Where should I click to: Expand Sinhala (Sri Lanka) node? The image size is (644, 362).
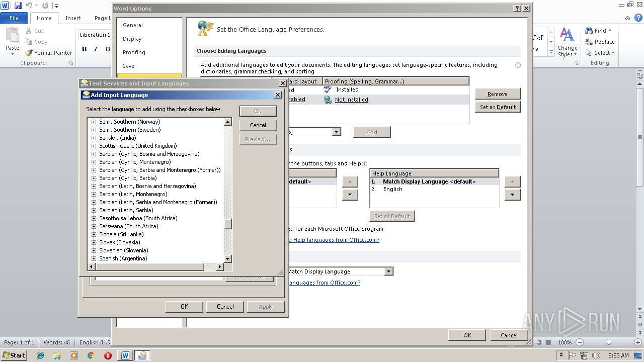coord(94,234)
